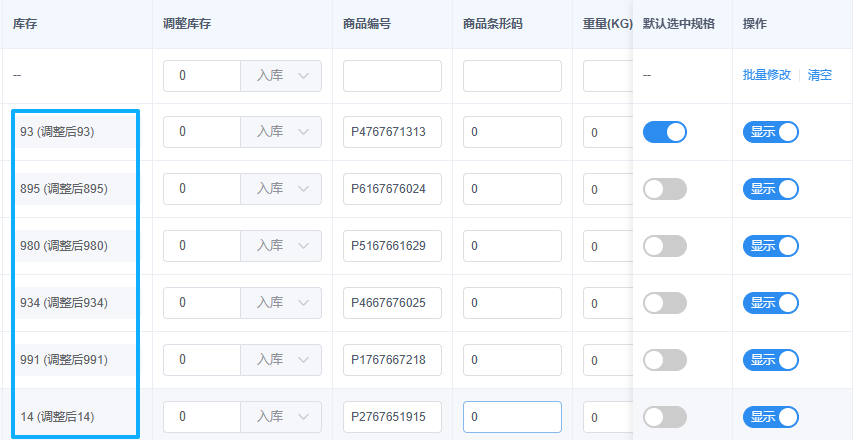Focus batch row 商品条形码 input field

click(512, 76)
